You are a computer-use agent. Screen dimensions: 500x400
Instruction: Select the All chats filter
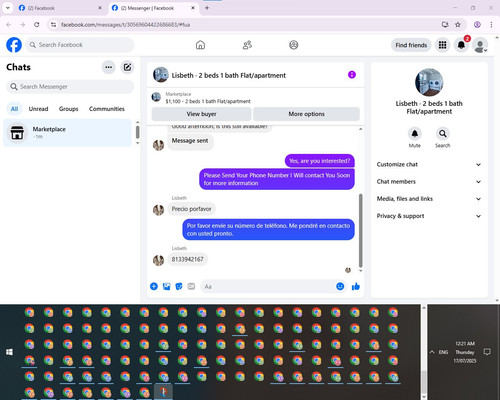point(14,109)
